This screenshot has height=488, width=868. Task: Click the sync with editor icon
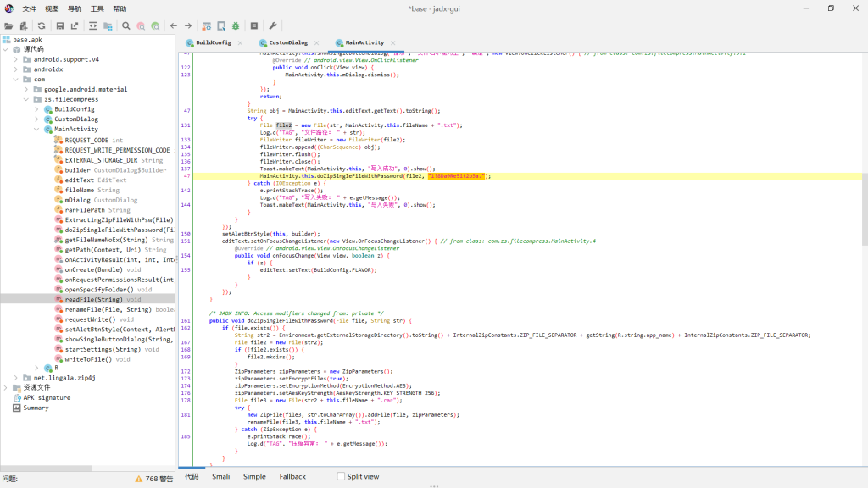tap(93, 26)
